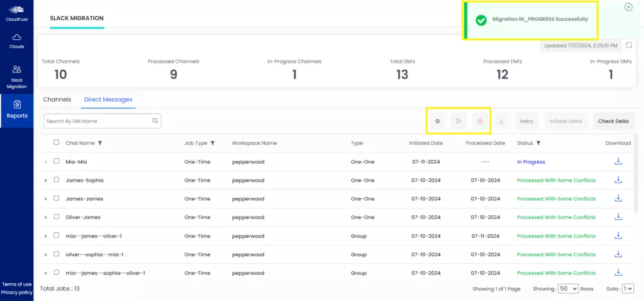This screenshot has height=301, width=644.
Task: Check the Oilver-James row checkbox
Action: (x=56, y=217)
